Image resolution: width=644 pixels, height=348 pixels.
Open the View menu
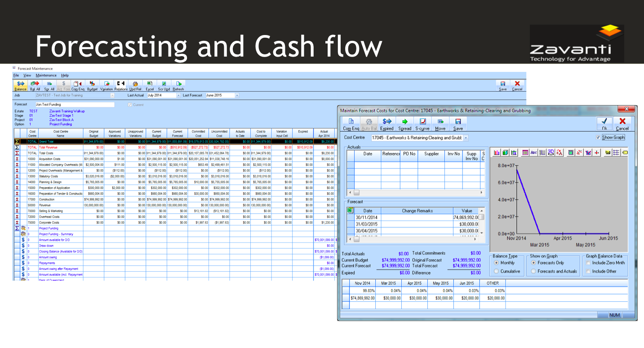[x=27, y=75]
